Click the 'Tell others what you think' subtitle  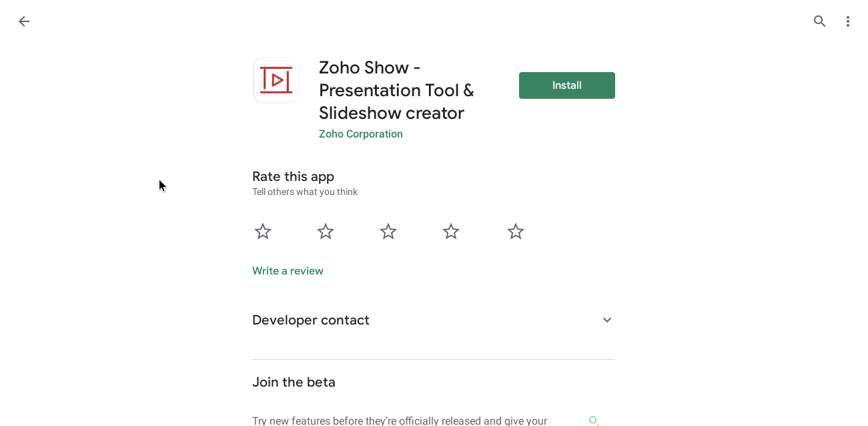[x=305, y=192]
